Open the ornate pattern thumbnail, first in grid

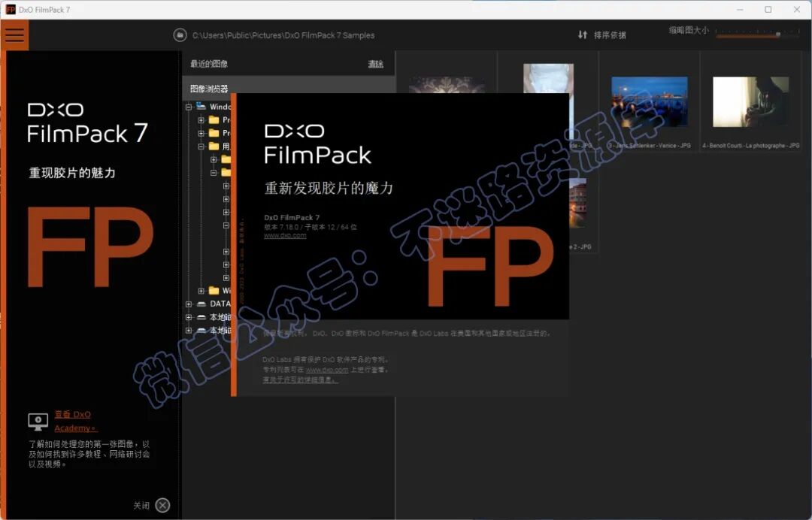[447, 86]
